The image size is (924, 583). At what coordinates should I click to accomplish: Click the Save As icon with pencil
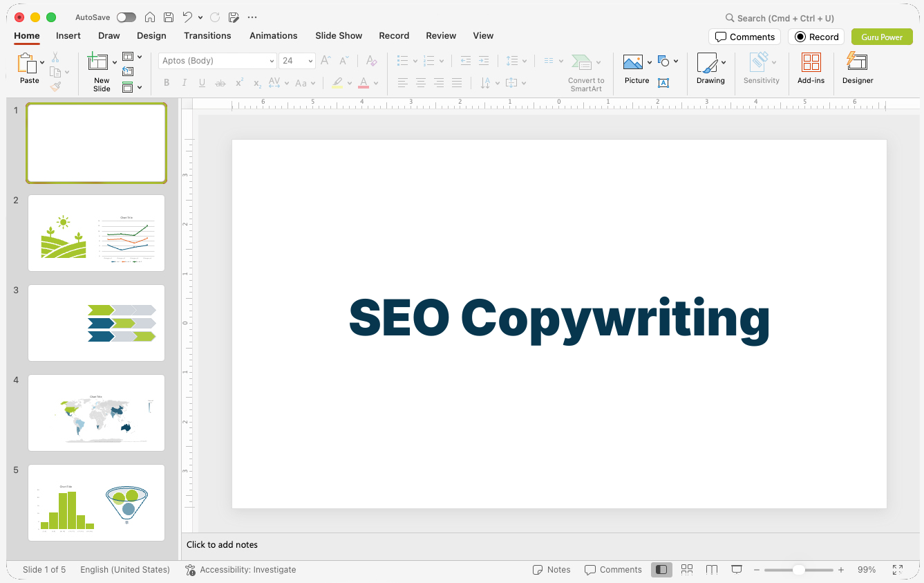pyautogui.click(x=234, y=17)
